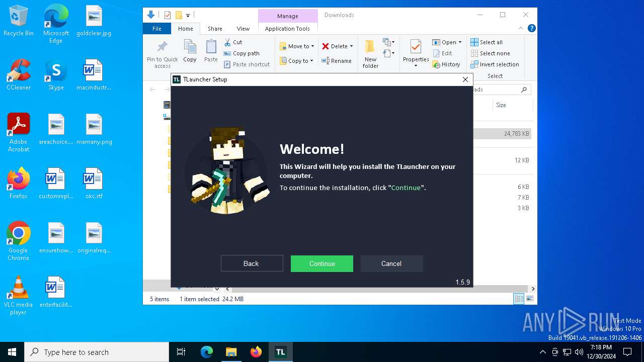Open the Application Tools tab

[287, 29]
